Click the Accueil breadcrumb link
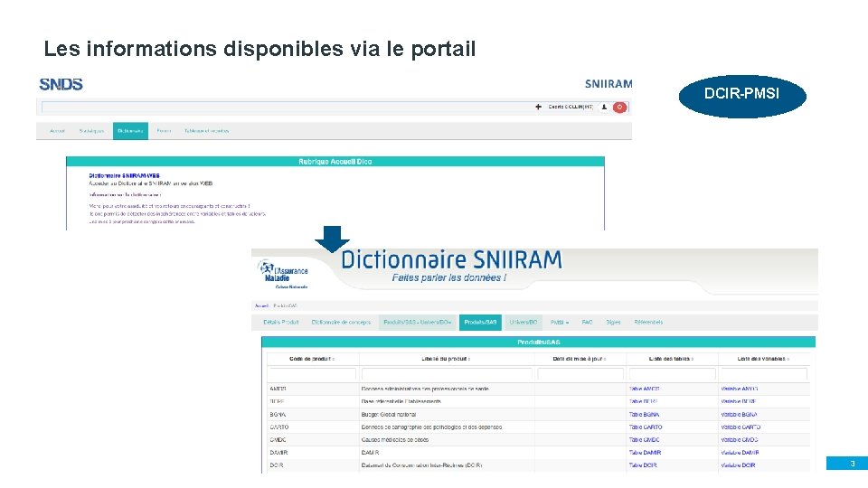 (261, 306)
